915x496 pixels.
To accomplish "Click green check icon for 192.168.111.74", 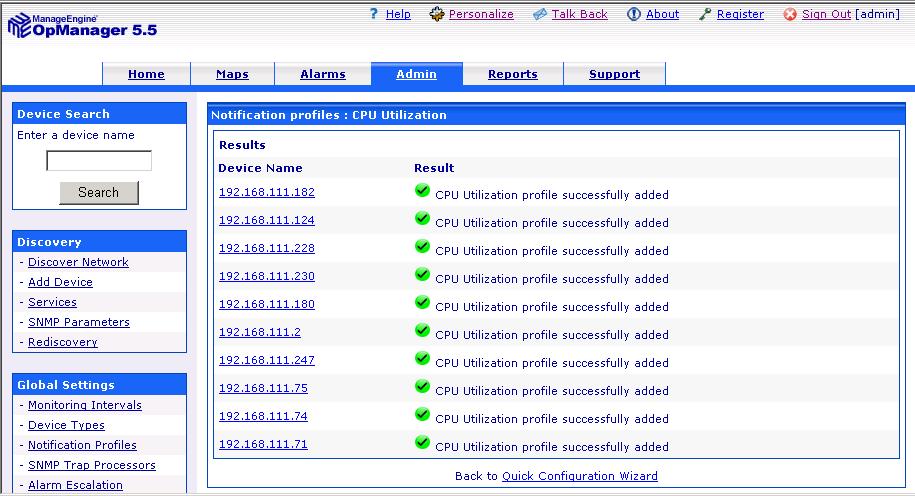I will tap(422, 414).
